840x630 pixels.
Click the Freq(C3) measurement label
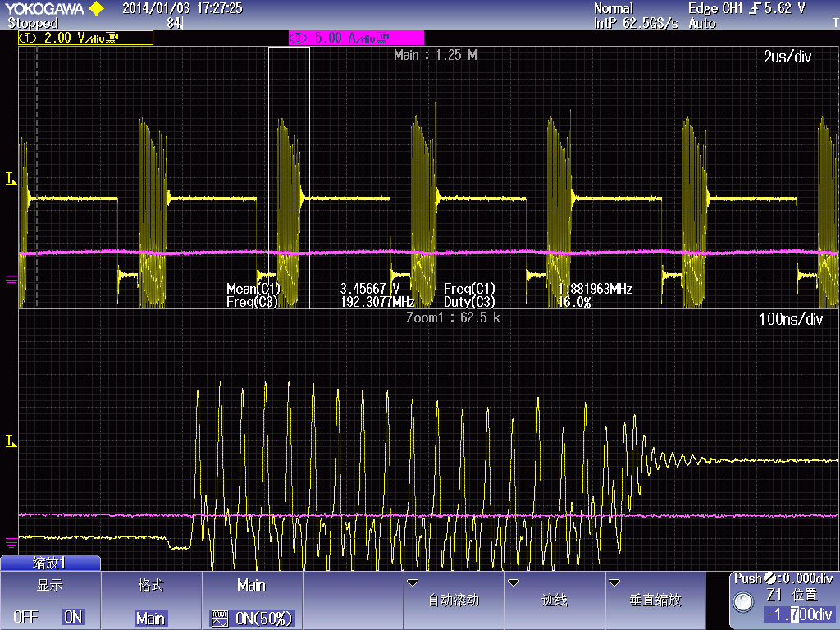(252, 302)
